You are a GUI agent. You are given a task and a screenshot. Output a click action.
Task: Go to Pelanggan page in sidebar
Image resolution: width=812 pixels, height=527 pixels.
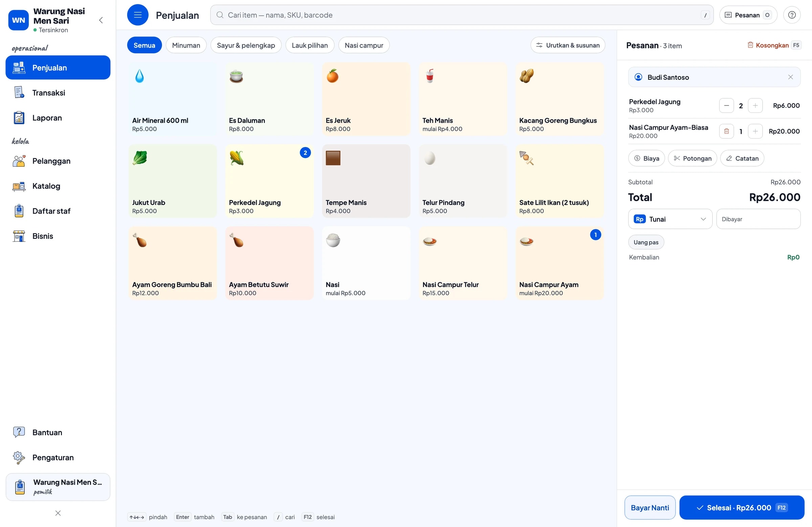58,161
